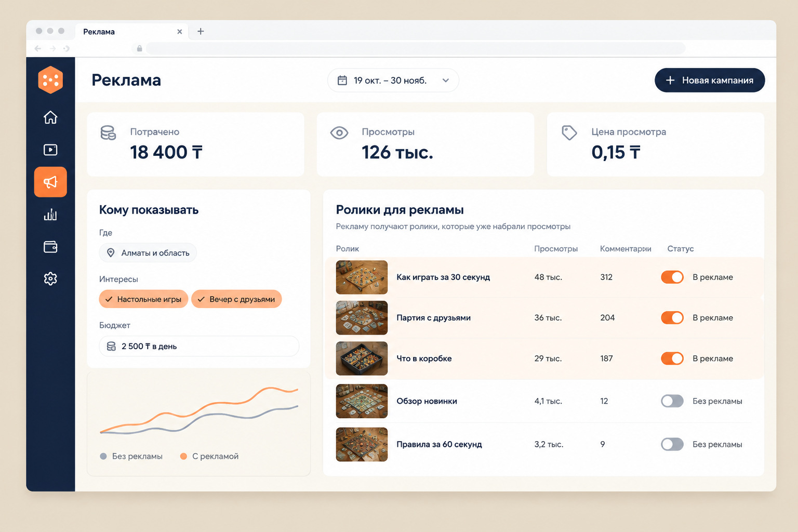This screenshot has height=532, width=798.
Task: Open the video titled Правила за 60 секунд
Action: (439, 444)
